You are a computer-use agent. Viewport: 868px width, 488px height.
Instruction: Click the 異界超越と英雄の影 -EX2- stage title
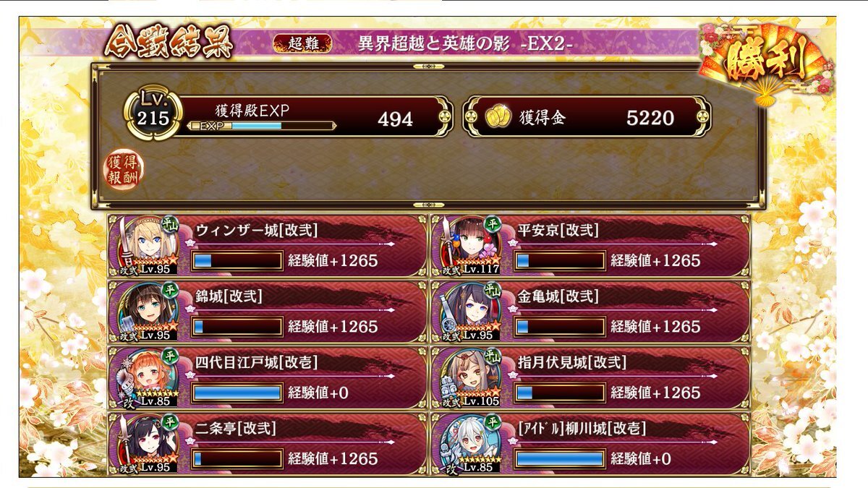click(466, 43)
